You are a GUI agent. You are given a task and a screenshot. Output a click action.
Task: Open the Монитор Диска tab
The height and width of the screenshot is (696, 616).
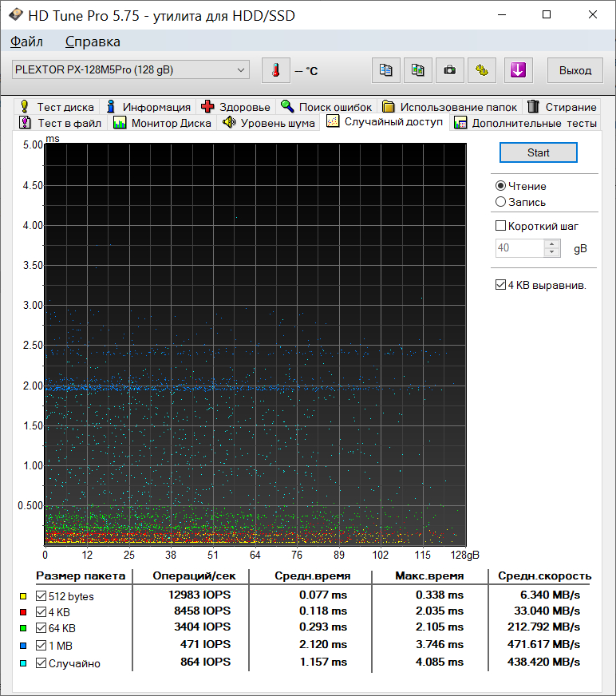pyautogui.click(x=163, y=123)
